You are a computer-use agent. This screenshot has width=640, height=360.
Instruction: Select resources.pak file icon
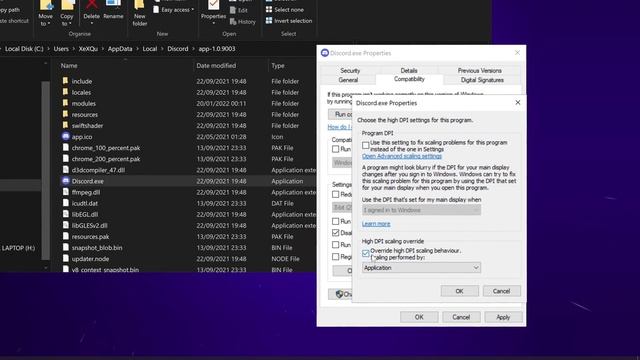[x=65, y=236]
